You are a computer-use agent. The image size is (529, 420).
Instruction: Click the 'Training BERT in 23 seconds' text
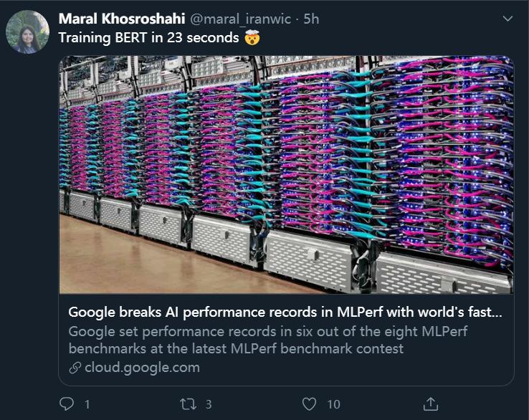pos(148,38)
